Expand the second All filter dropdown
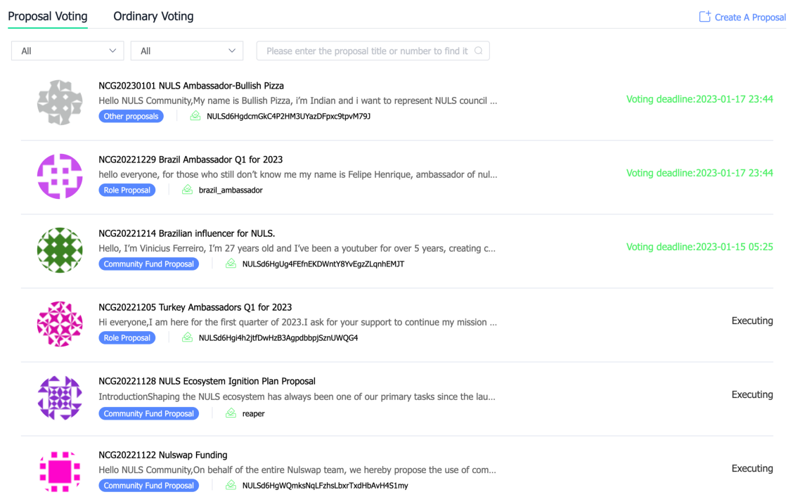The image size is (812, 504). click(187, 51)
